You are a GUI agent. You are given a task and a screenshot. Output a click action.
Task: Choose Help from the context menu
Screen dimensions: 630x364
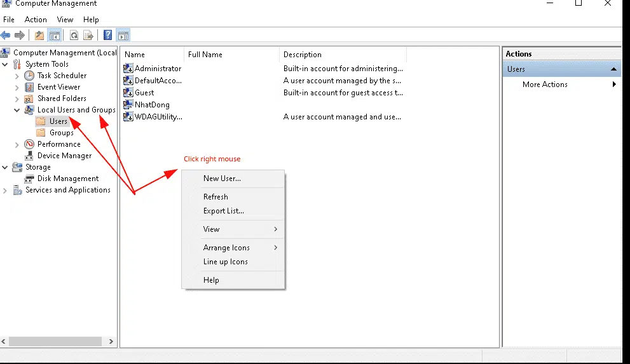tap(233, 280)
